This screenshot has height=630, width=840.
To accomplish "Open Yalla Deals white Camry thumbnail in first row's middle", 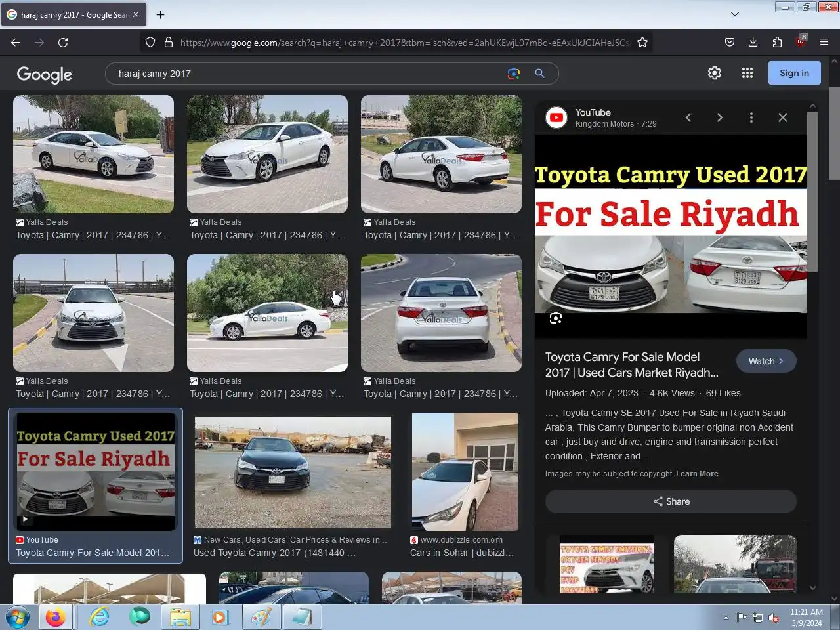I will [267, 154].
